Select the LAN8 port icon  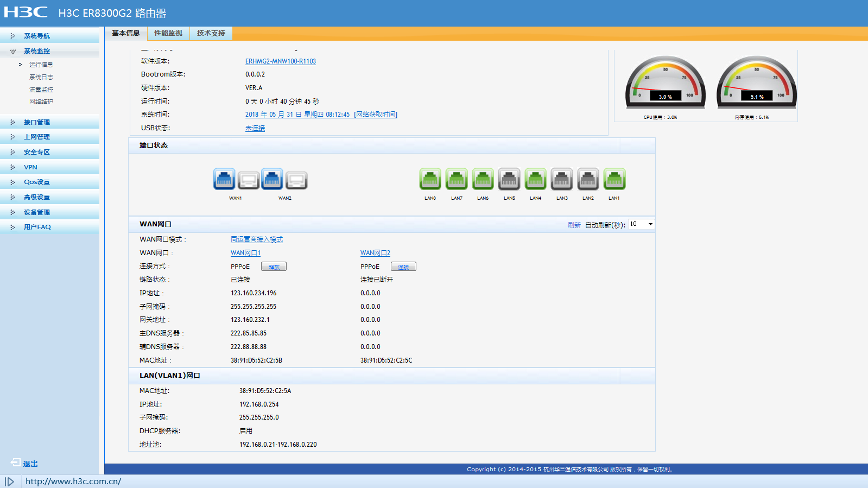[430, 179]
